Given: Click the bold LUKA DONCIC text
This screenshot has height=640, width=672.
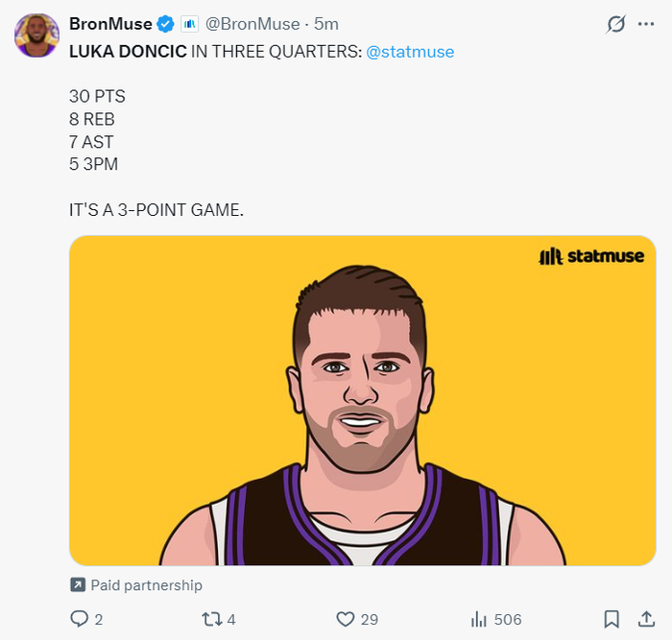Looking at the screenshot, I should 128,52.
